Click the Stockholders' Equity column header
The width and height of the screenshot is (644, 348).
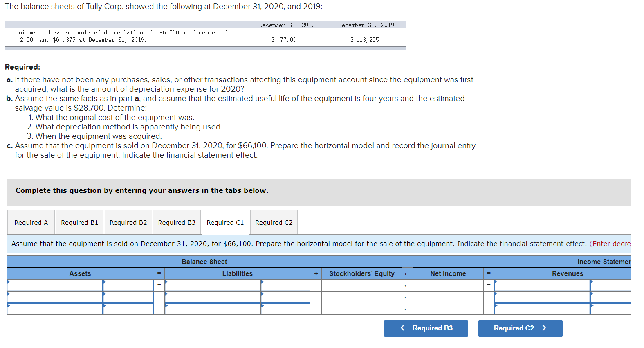coord(362,273)
